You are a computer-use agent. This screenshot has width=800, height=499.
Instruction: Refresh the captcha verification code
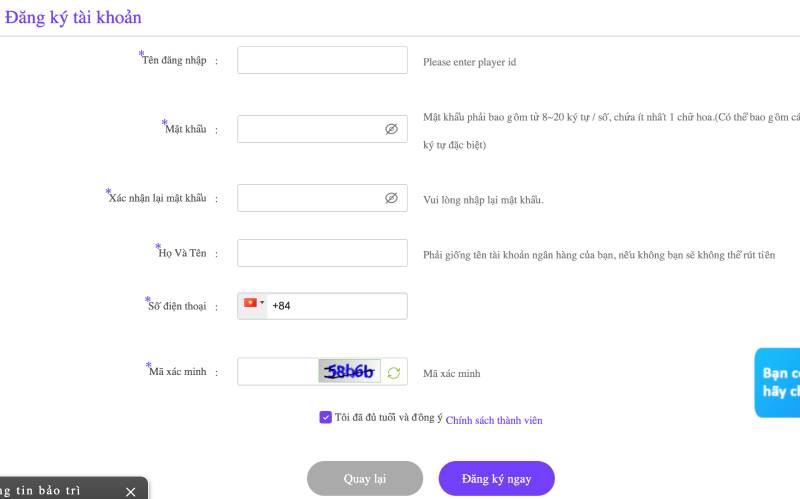click(394, 373)
